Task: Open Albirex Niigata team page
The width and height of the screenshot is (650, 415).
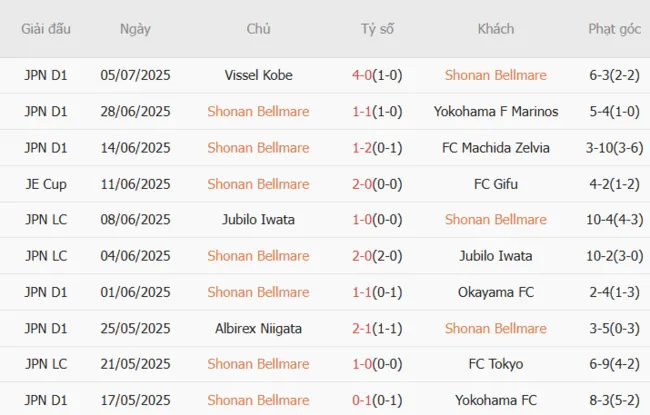Action: click(x=258, y=328)
